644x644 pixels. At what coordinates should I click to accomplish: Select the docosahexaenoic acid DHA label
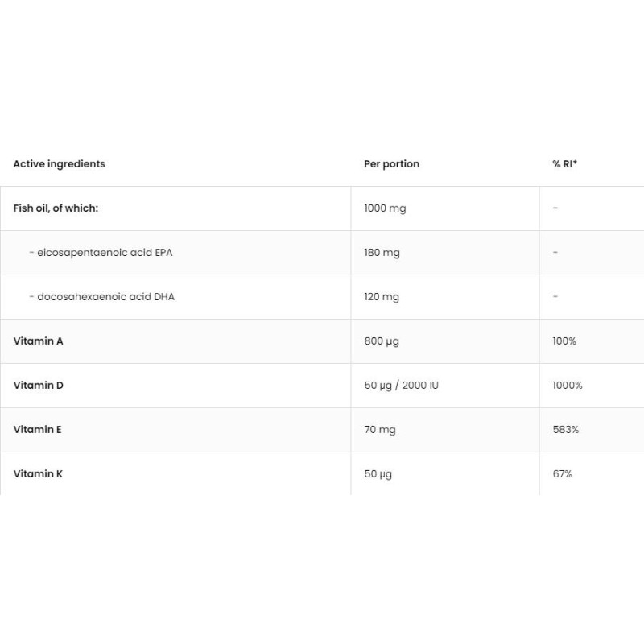101,297
